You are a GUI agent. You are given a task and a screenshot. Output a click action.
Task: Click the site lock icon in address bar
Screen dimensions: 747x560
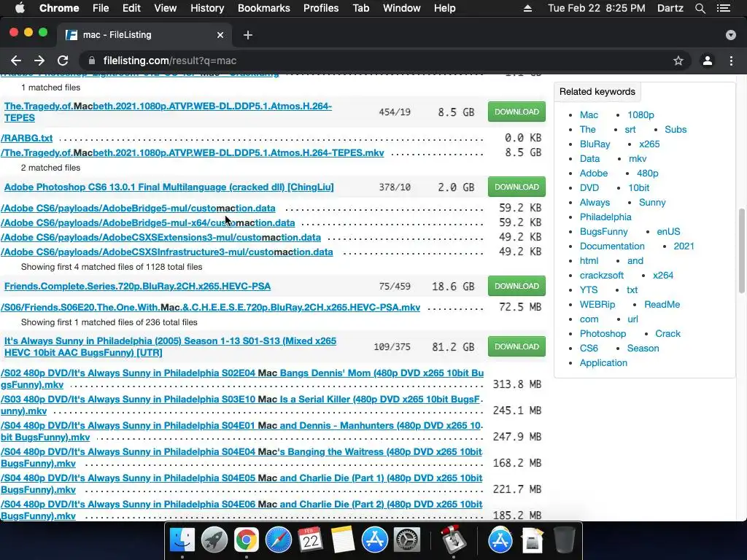(93, 61)
